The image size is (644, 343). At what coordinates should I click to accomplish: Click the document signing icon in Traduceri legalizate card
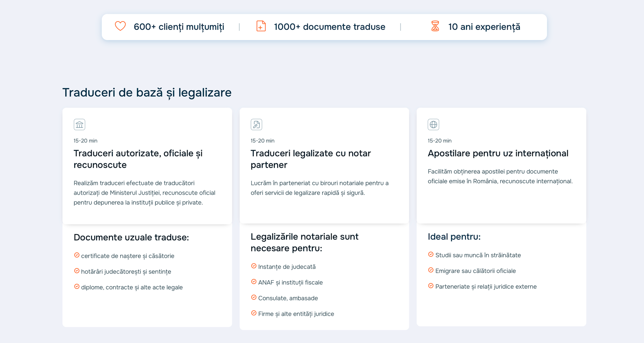click(256, 125)
